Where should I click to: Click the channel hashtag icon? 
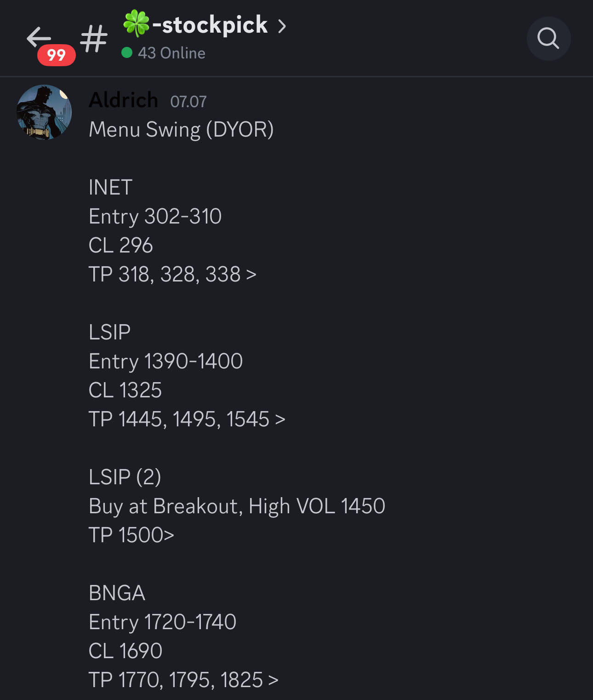94,39
